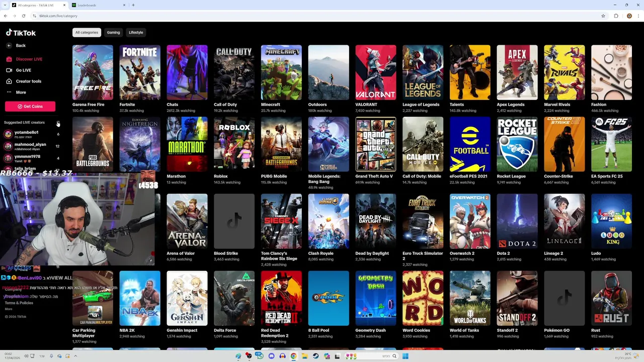Open suggested creator mahmood_alyan

click(x=32, y=146)
